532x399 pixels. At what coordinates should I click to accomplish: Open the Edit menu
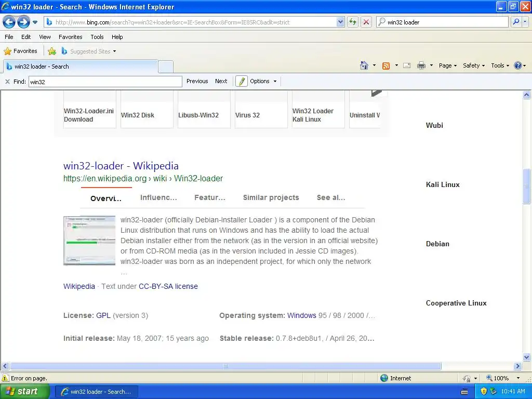coord(26,37)
